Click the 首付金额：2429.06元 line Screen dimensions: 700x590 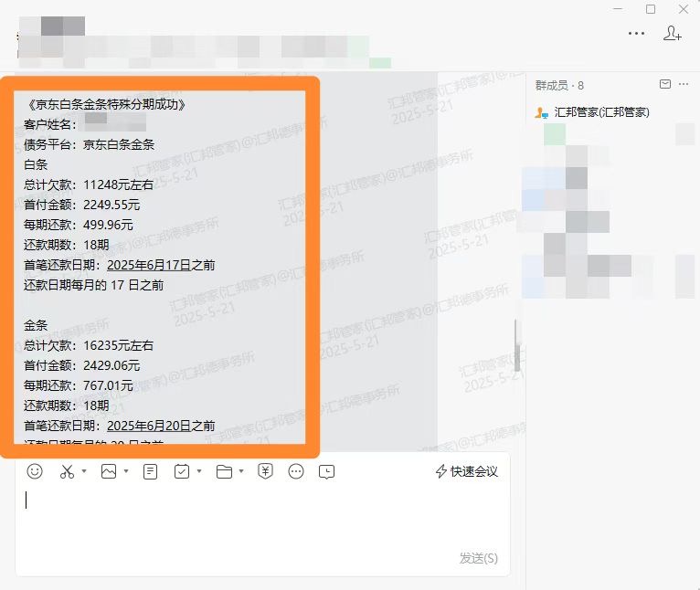tap(81, 365)
